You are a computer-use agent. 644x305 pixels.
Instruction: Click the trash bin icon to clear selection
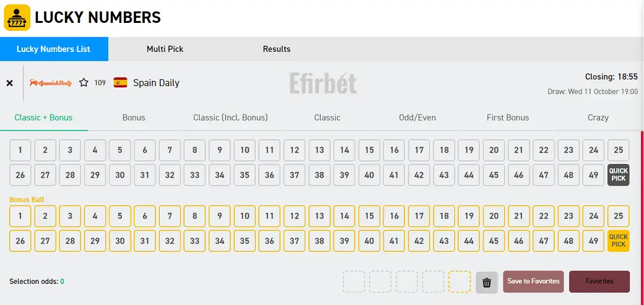(487, 282)
